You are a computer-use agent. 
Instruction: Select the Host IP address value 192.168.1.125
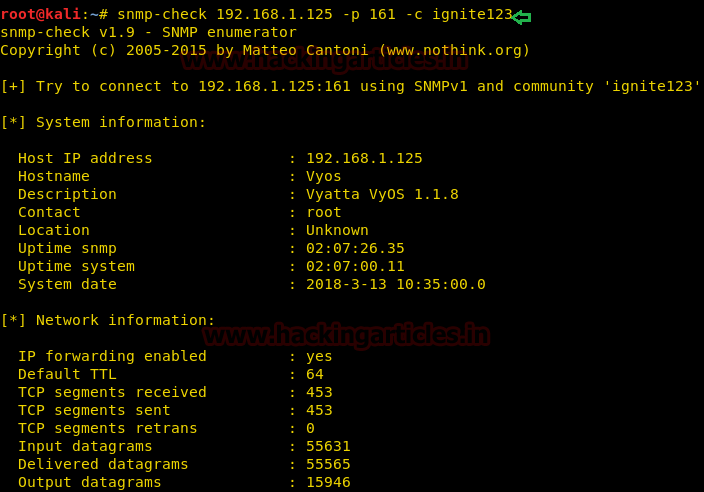[364, 158]
